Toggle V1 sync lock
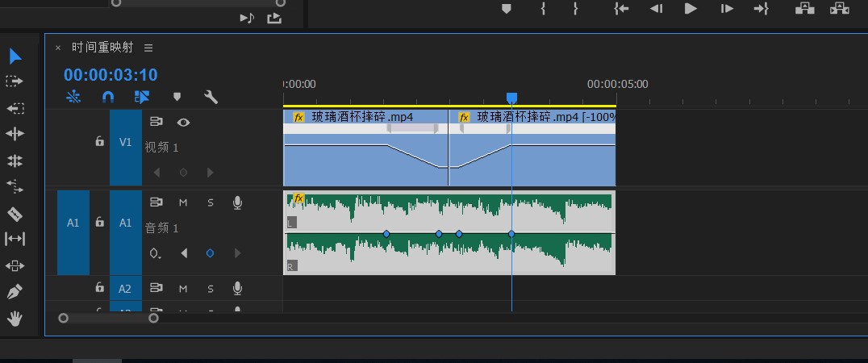The width and height of the screenshot is (868, 363). (156, 123)
